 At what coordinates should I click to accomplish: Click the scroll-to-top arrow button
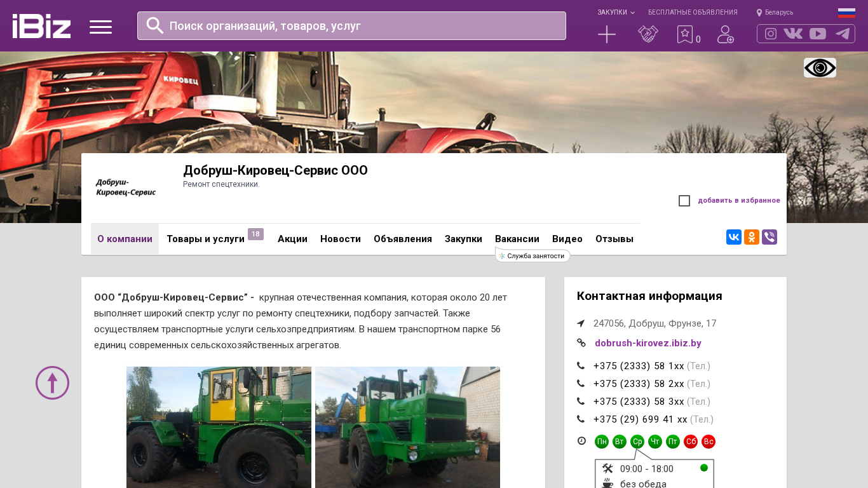click(x=52, y=383)
